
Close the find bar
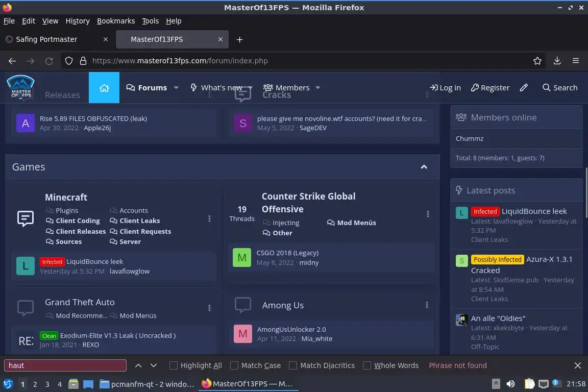click(x=577, y=365)
